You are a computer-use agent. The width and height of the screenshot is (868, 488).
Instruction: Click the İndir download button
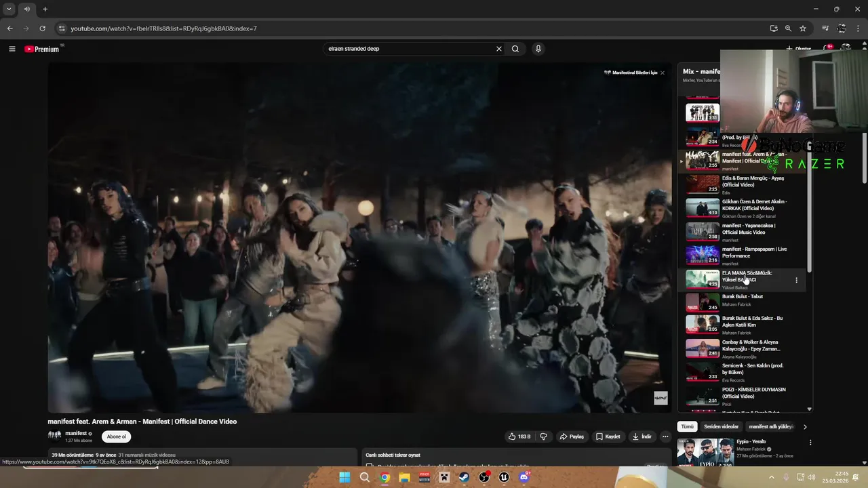click(642, 436)
